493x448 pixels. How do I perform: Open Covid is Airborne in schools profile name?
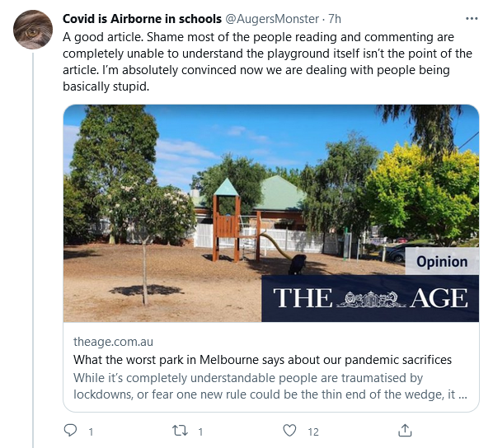[142, 19]
